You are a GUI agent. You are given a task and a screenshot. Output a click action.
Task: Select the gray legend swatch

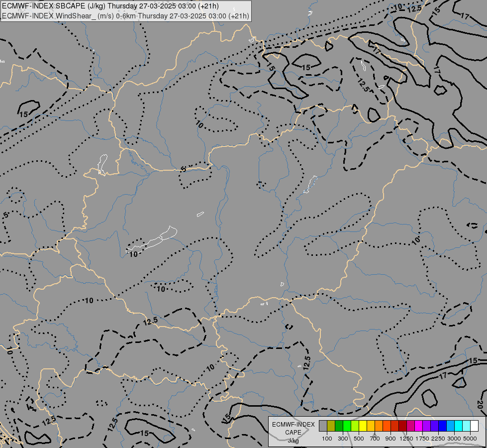(323, 426)
